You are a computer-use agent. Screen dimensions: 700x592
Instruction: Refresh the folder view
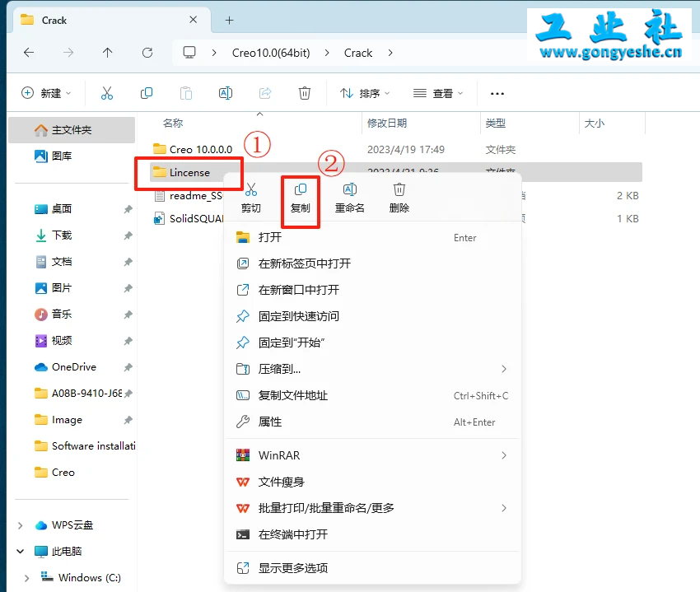click(147, 53)
